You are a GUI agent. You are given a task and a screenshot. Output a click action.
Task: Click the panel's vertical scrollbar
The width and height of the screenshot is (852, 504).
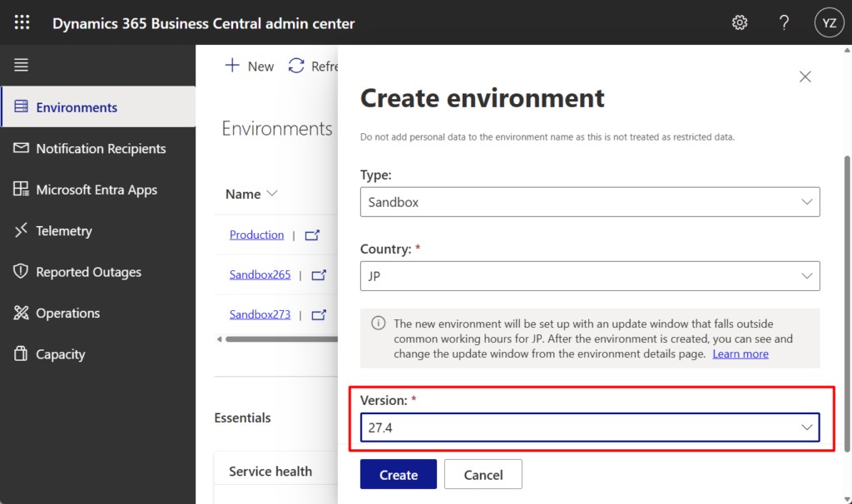point(847,299)
